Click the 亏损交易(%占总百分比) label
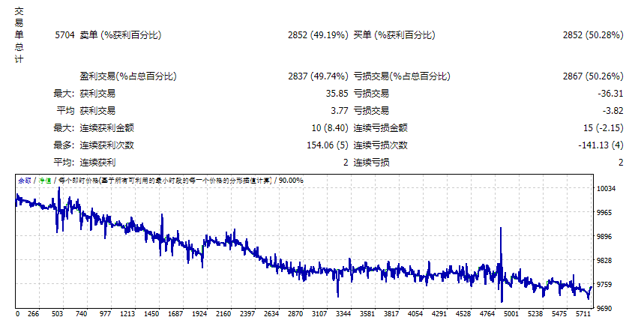Viewport: 644px width, 323px height. pos(402,76)
